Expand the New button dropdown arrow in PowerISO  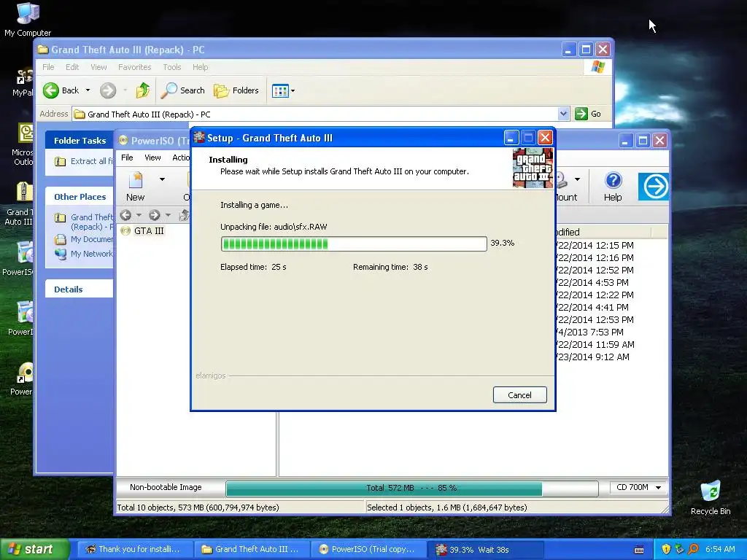(162, 179)
